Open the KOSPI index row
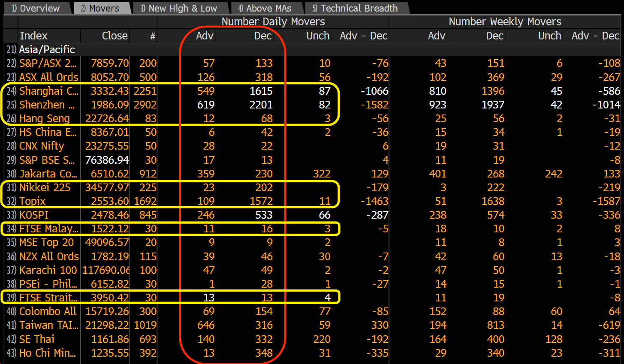 [34, 215]
